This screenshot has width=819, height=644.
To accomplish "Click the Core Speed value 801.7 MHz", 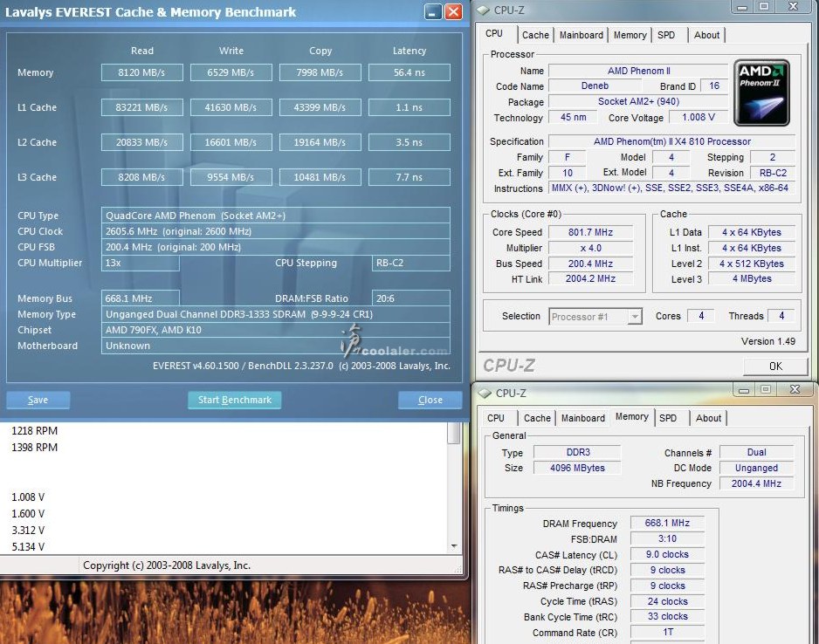I will tap(590, 232).
